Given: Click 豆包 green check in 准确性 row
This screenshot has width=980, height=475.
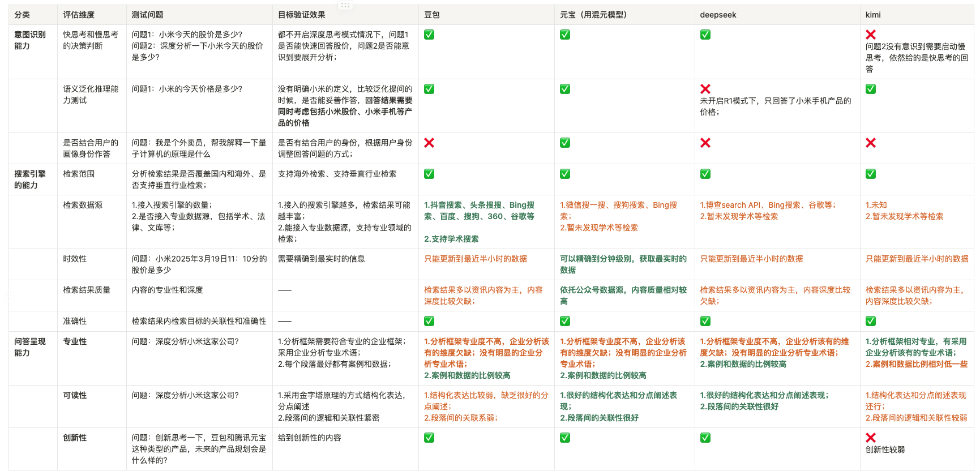Looking at the screenshot, I should pos(429,321).
